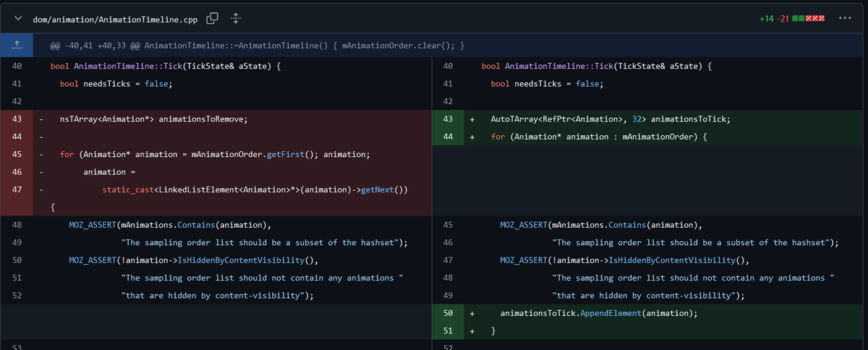The height and width of the screenshot is (350, 868).
Task: Select right line number 51
Action: coord(448,331)
